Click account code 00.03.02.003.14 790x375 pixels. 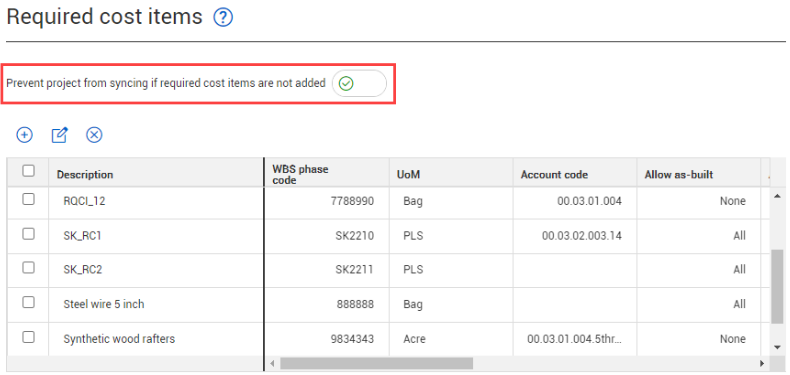pos(582,235)
